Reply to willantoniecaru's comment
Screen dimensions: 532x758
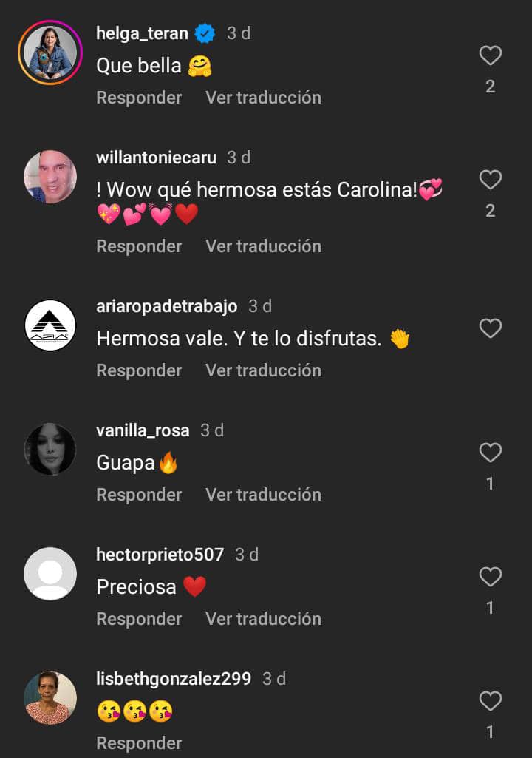click(139, 246)
